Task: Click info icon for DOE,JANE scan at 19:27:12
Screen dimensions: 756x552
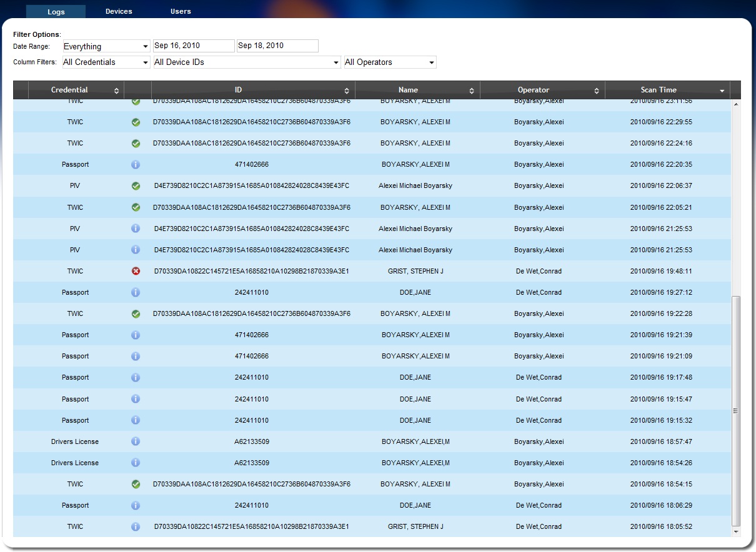Action: point(136,292)
